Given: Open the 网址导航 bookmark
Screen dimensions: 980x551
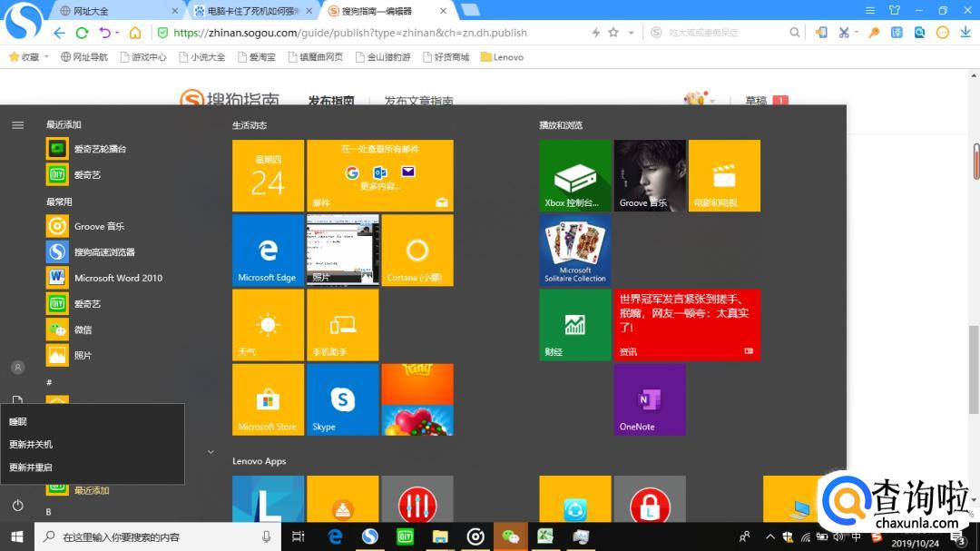Looking at the screenshot, I should tap(83, 57).
